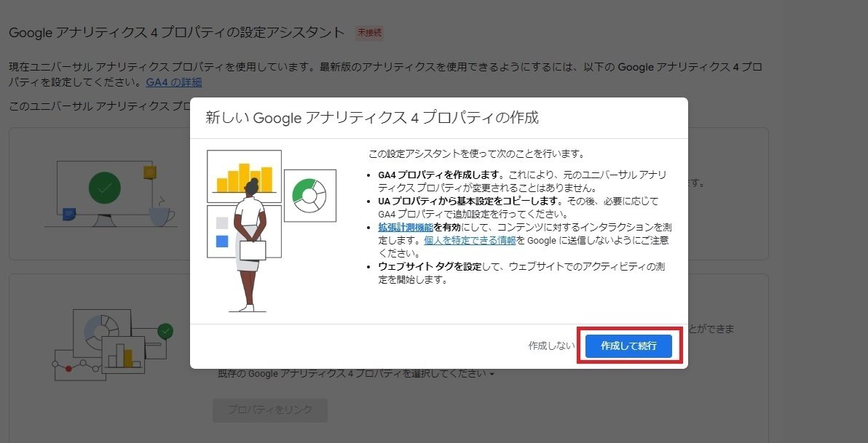Click the 未接続 status badge
868x443 pixels.
(x=369, y=33)
